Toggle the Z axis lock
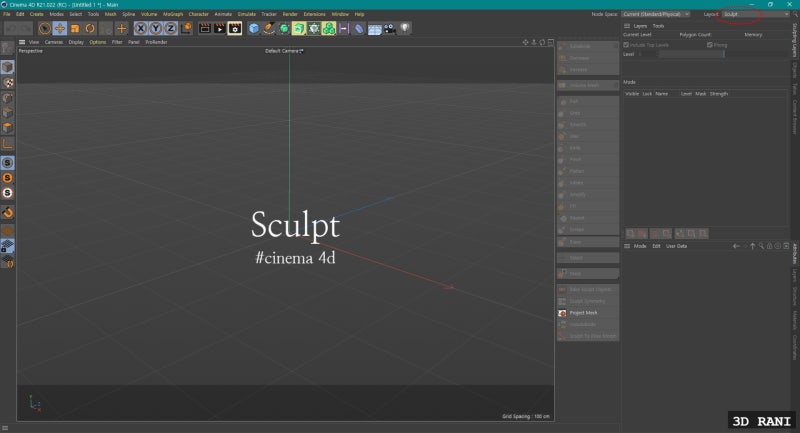Image resolution: width=800 pixels, height=433 pixels. coord(171,29)
